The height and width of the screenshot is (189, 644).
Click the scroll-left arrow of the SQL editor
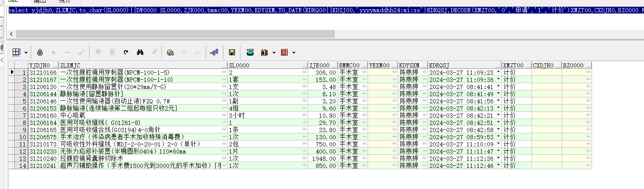point(11,34)
